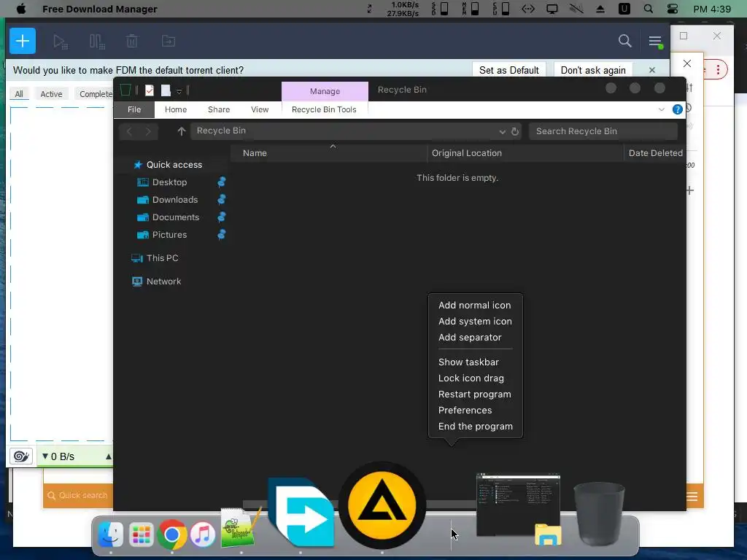Open the Recycle Bin Tools tab
The width and height of the screenshot is (747, 560).
324,109
